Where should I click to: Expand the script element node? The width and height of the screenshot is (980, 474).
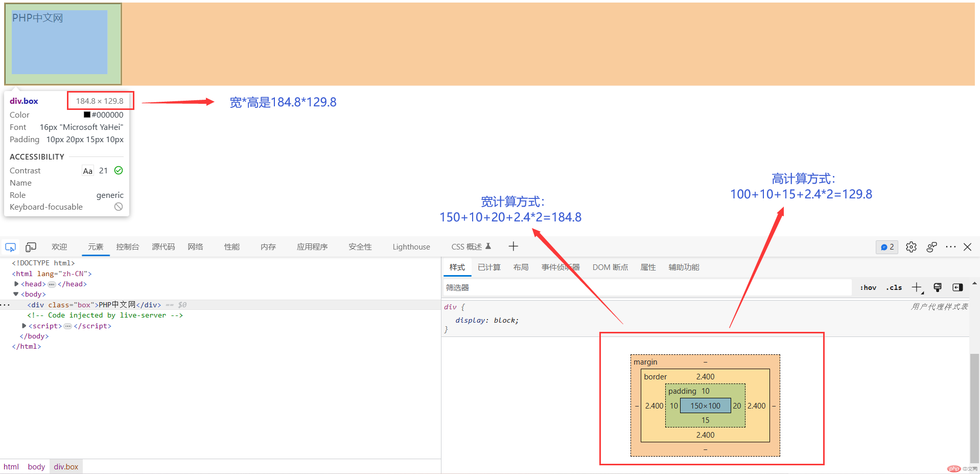24,326
